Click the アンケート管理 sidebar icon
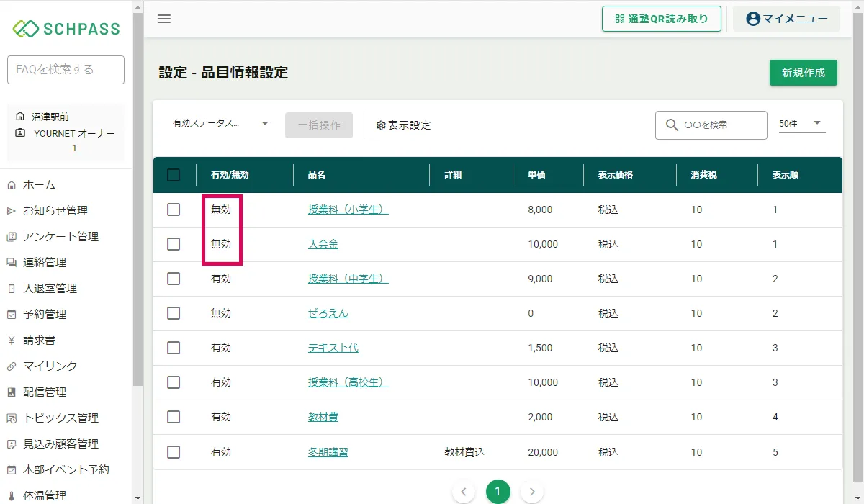The width and height of the screenshot is (864, 504). tap(12, 237)
